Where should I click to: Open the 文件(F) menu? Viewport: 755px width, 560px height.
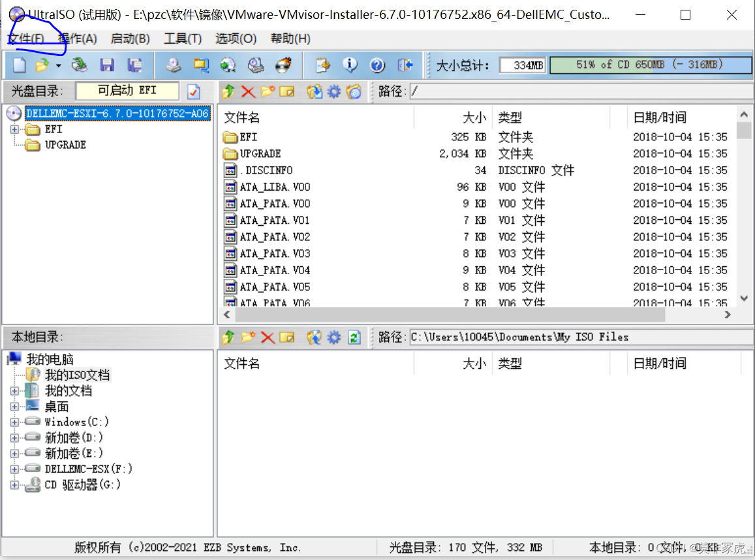click(x=27, y=39)
